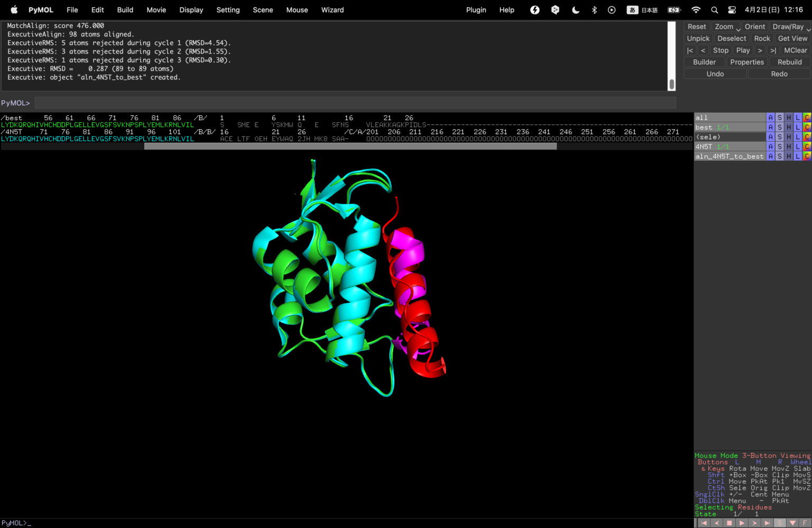Viewport: 812px width, 528px height.
Task: Open the Draw/Ray dropdown
Action: point(808,30)
